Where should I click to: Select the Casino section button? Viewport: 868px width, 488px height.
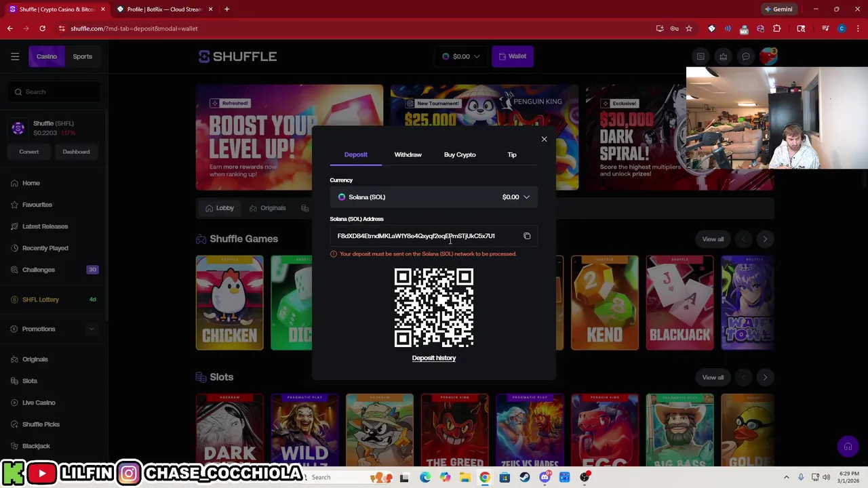pyautogui.click(x=47, y=56)
